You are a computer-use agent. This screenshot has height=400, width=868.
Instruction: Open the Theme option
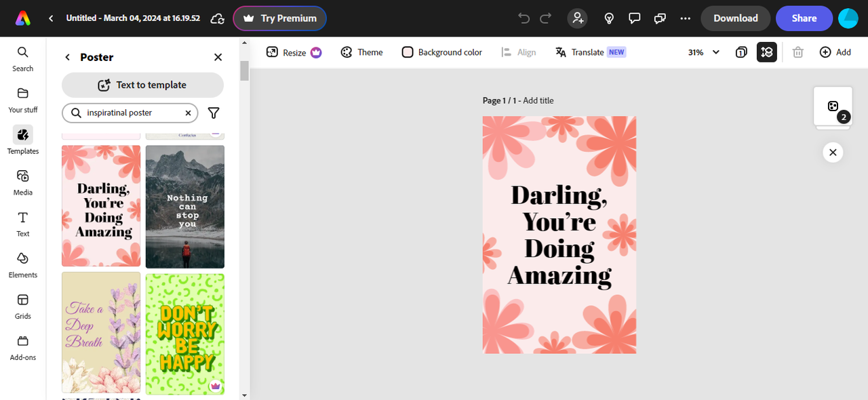pyautogui.click(x=361, y=52)
